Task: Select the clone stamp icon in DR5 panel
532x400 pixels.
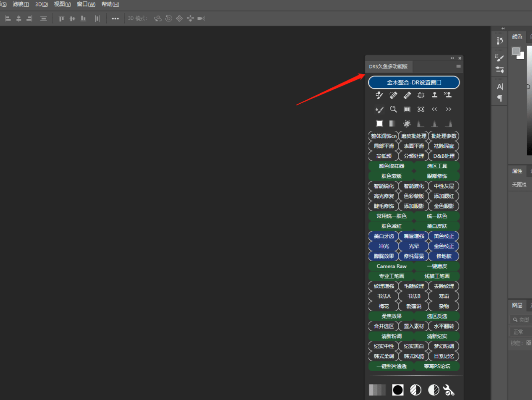Action: point(435,95)
